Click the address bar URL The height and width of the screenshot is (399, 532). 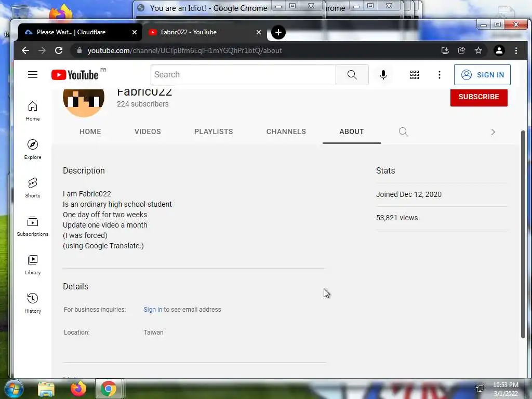pos(184,50)
